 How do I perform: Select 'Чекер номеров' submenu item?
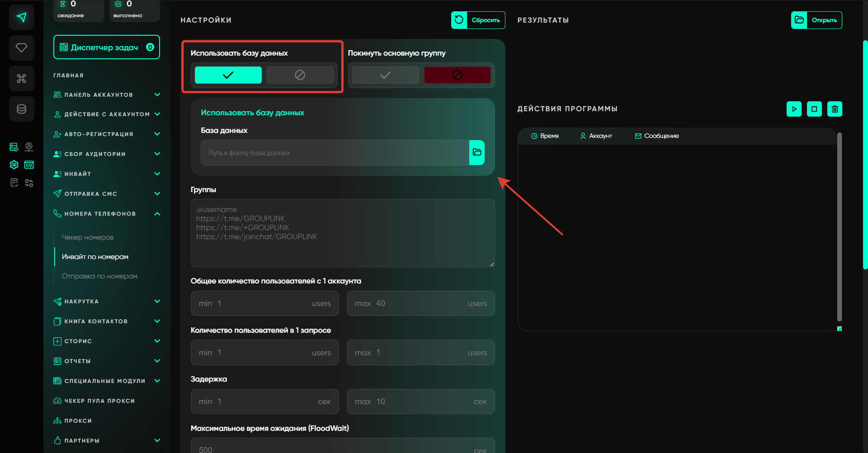tap(88, 237)
